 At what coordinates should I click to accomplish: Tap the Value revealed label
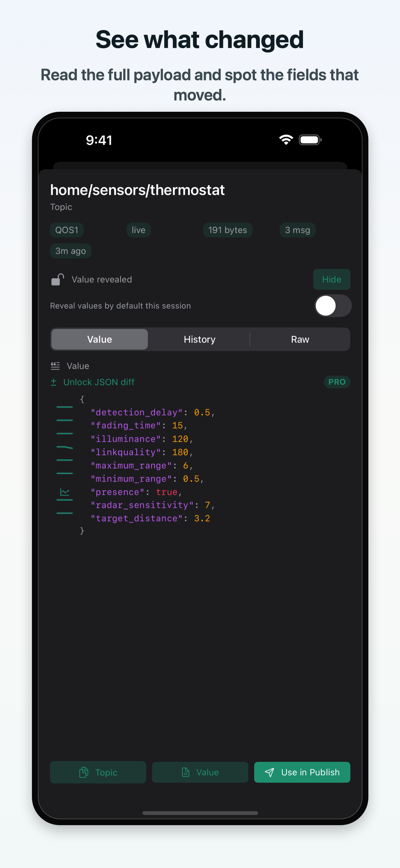pyautogui.click(x=102, y=279)
